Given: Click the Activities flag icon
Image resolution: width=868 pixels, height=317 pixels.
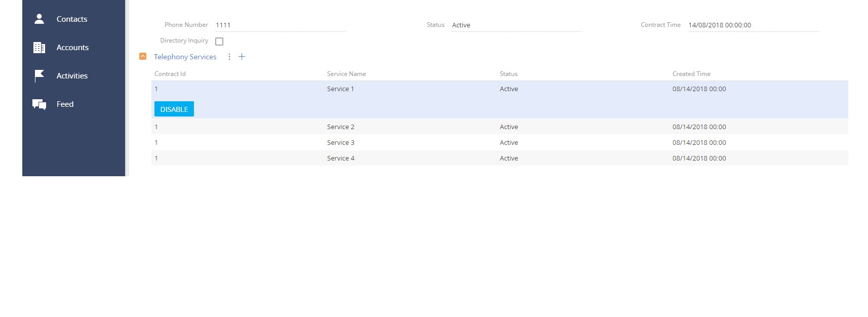Looking at the screenshot, I should point(39,76).
